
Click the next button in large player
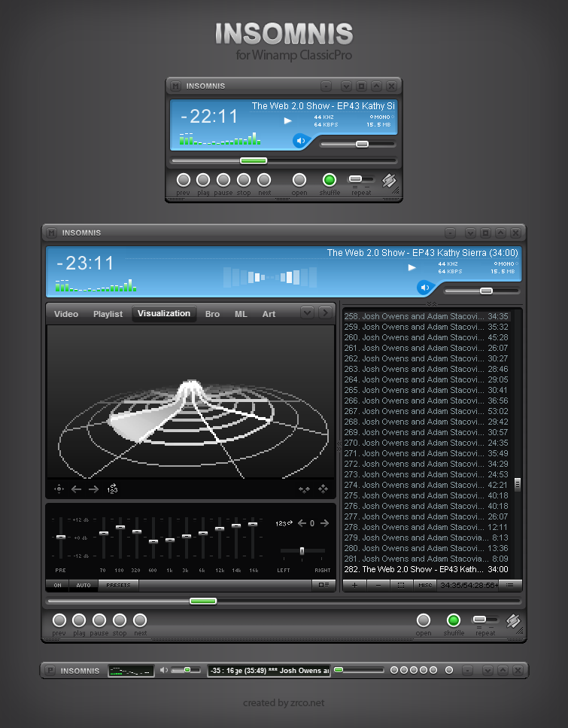point(140,620)
